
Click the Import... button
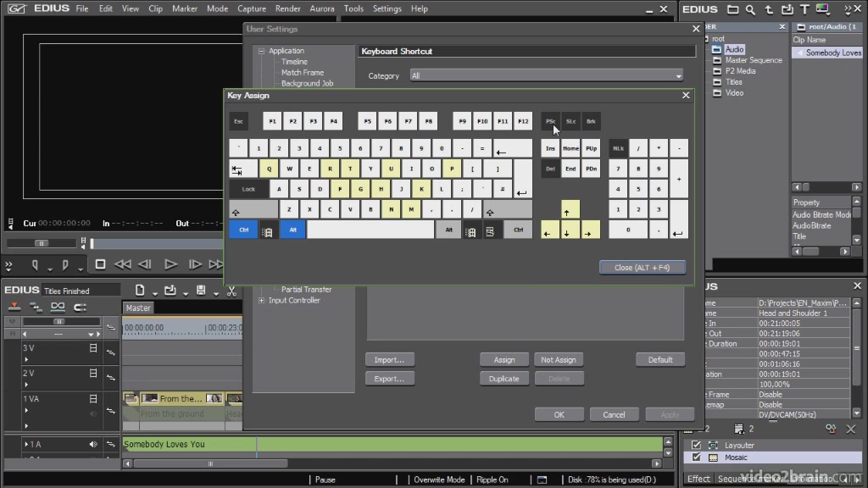(389, 359)
